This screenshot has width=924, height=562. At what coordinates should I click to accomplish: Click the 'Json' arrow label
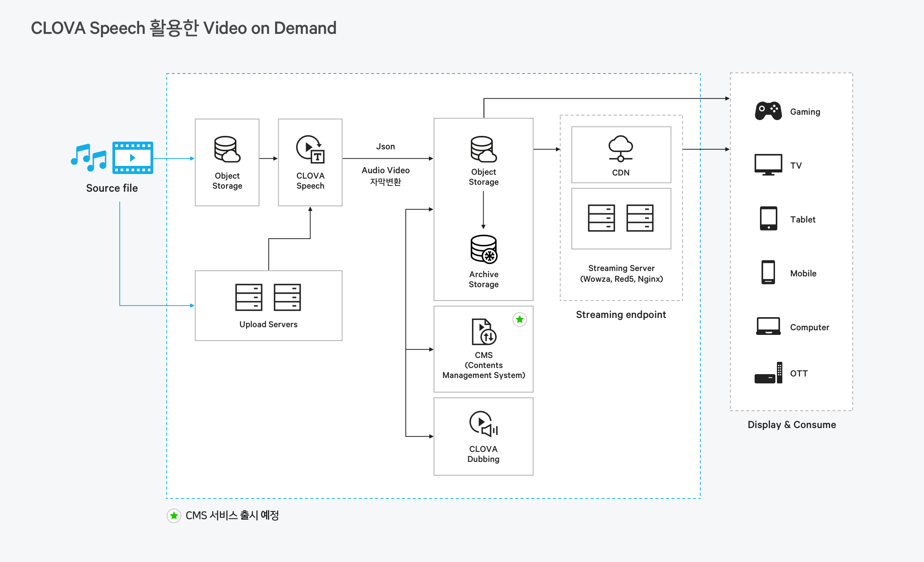tap(385, 147)
